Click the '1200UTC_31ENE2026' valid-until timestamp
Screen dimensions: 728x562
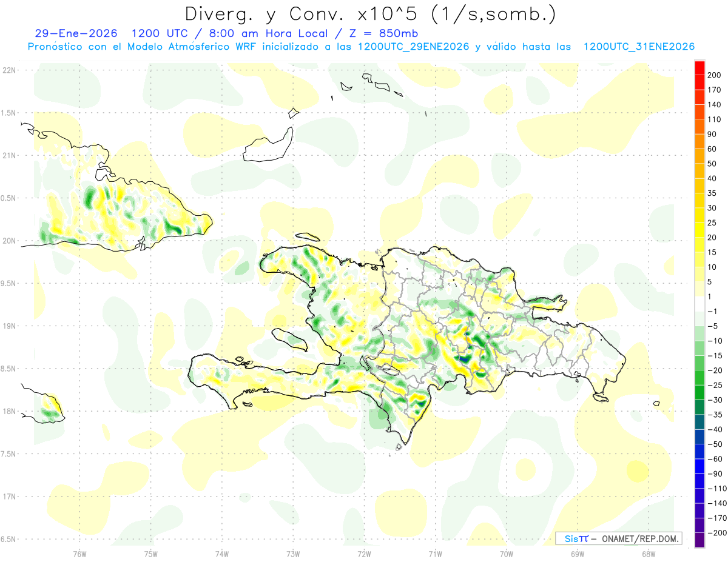click(x=639, y=47)
